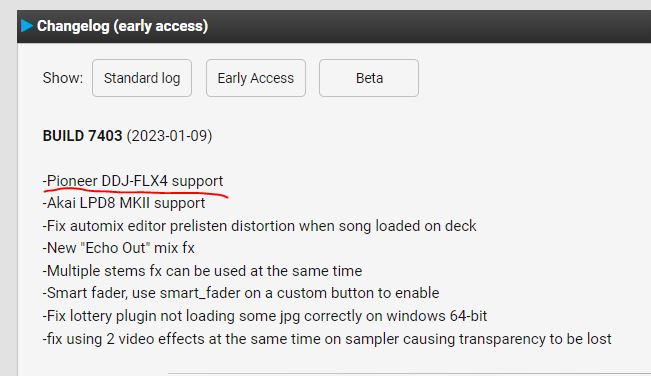Switch to the Early Access changelog

[x=256, y=78]
